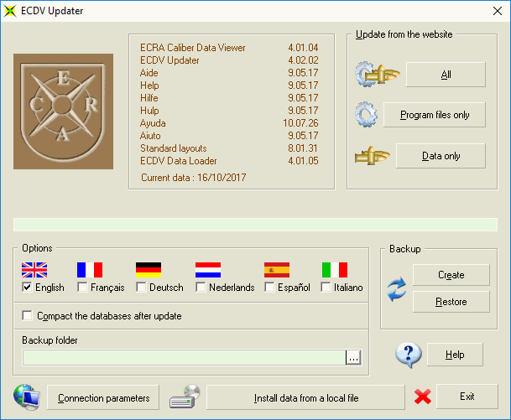Screen dimensions: 511x420
Task: Uncheck the English language checkbox
Action: [27, 288]
